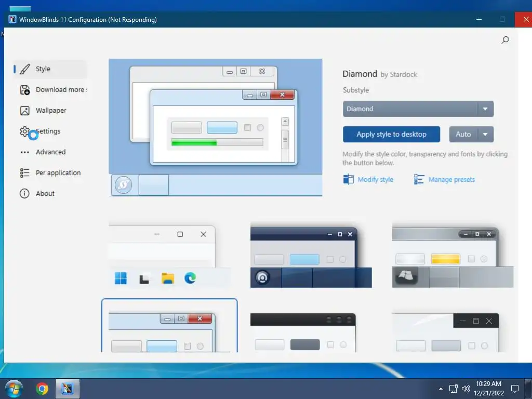
Task: Click the Substyle dropdown arrow
Action: pos(485,109)
